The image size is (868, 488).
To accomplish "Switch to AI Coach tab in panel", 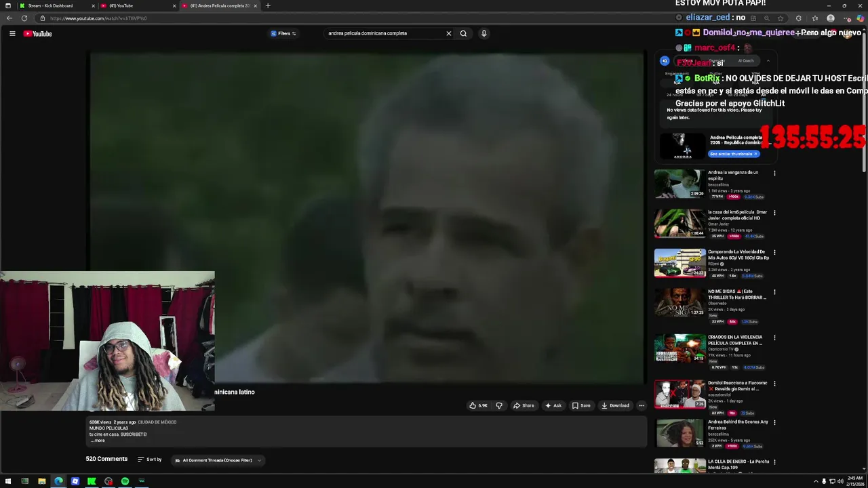I will 746,61.
